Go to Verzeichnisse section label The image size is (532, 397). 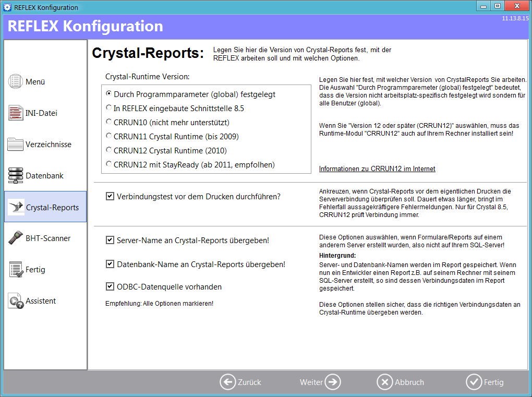[49, 144]
